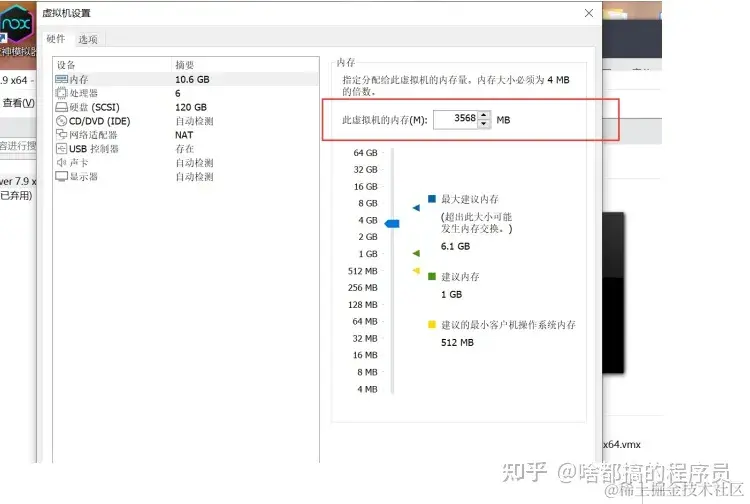This screenshot has height=504, width=750.
Task: Click the 512 MB scale label on the slider
Action: click(x=363, y=271)
